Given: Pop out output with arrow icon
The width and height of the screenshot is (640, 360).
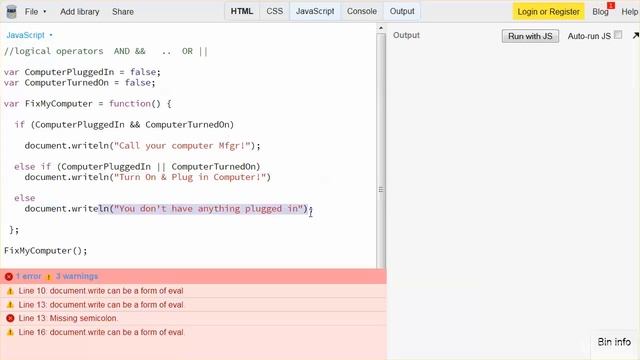Looking at the screenshot, I should tap(635, 36).
